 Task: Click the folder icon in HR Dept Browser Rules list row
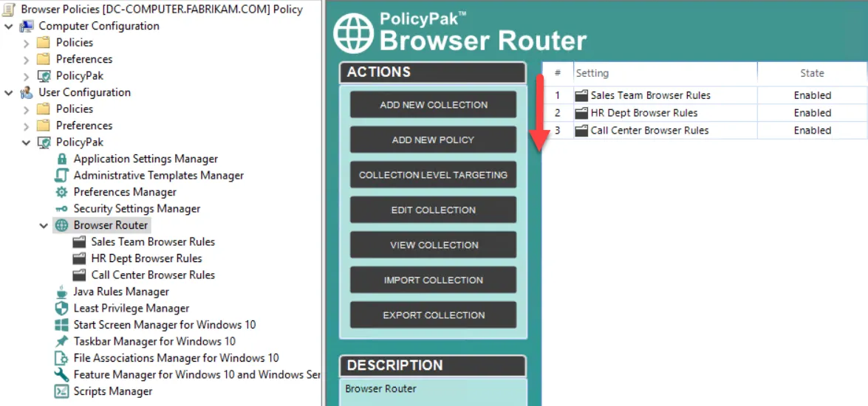581,114
